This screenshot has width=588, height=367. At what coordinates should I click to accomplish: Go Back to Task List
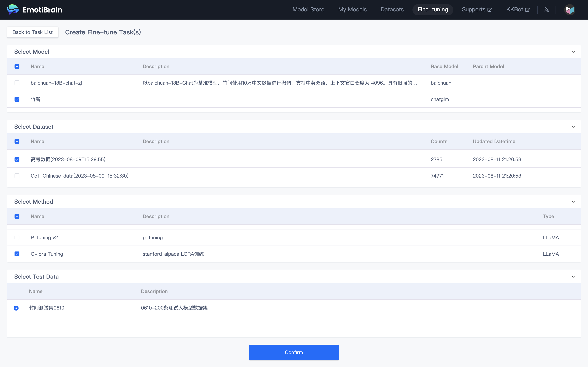[33, 32]
